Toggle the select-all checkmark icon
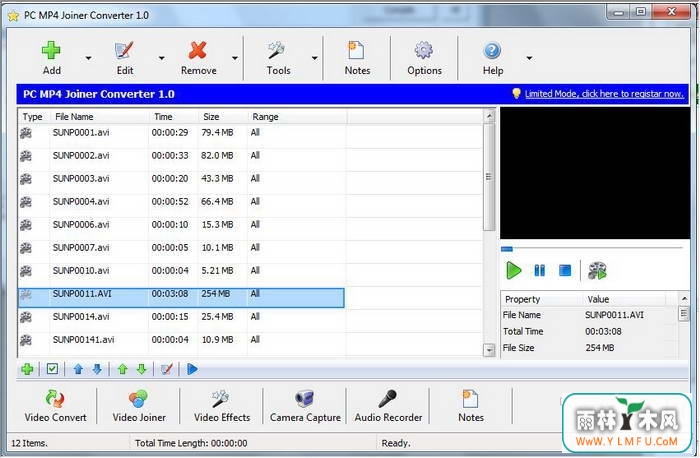The height and width of the screenshot is (458, 700). [52, 369]
